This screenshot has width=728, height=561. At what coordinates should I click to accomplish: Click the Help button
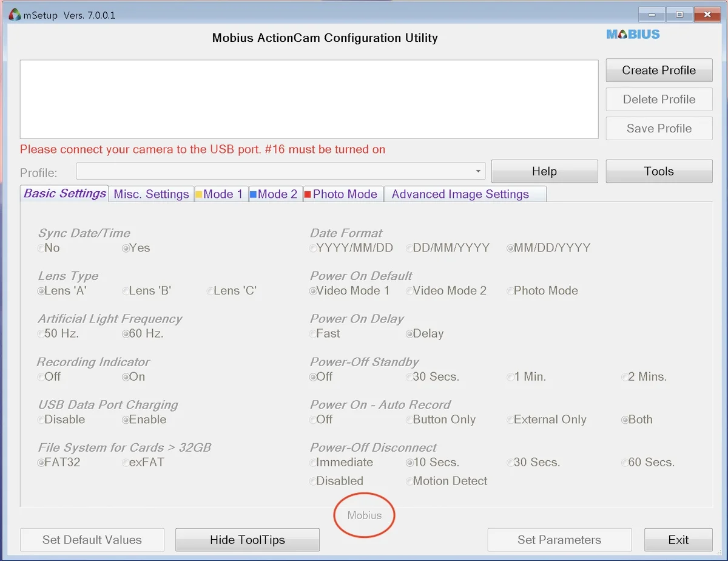coord(544,171)
